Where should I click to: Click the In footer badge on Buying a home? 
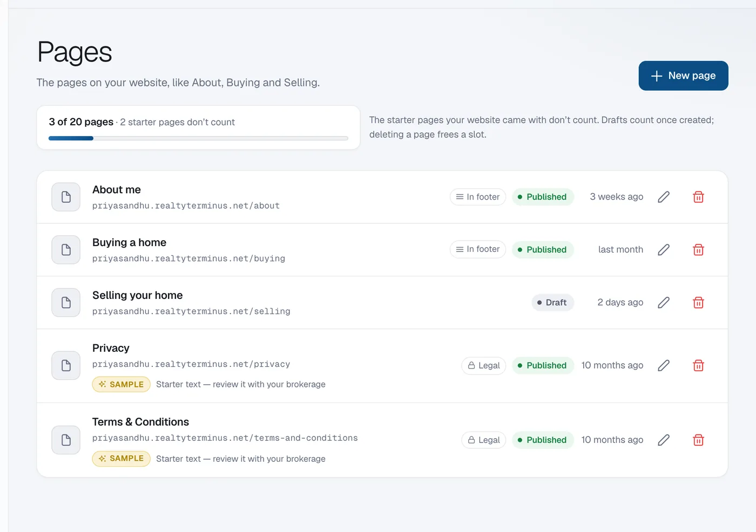478,249
